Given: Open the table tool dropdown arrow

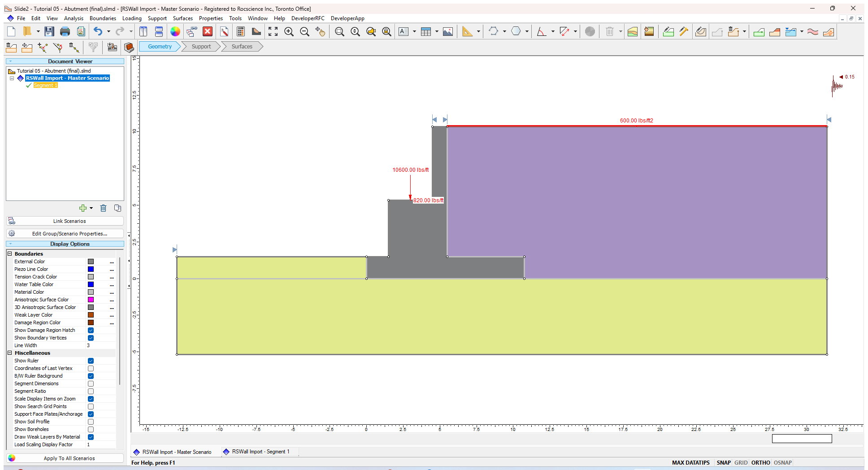Looking at the screenshot, I should click(437, 31).
